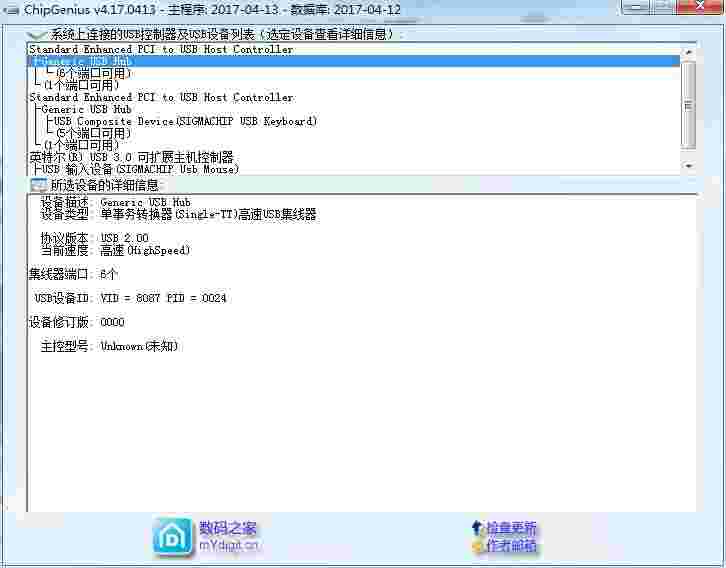This screenshot has width=726, height=568.
Task: Select the (6个端口可用) row
Action: [x=94, y=73]
